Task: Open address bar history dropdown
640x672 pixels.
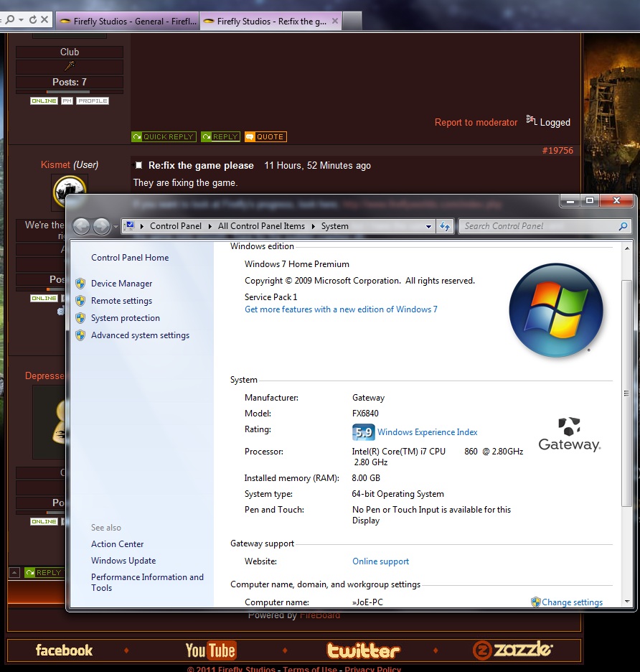Action: pos(428,226)
